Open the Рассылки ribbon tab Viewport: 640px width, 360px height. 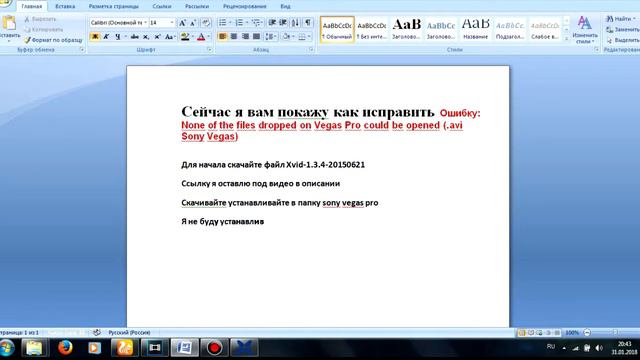(x=197, y=7)
